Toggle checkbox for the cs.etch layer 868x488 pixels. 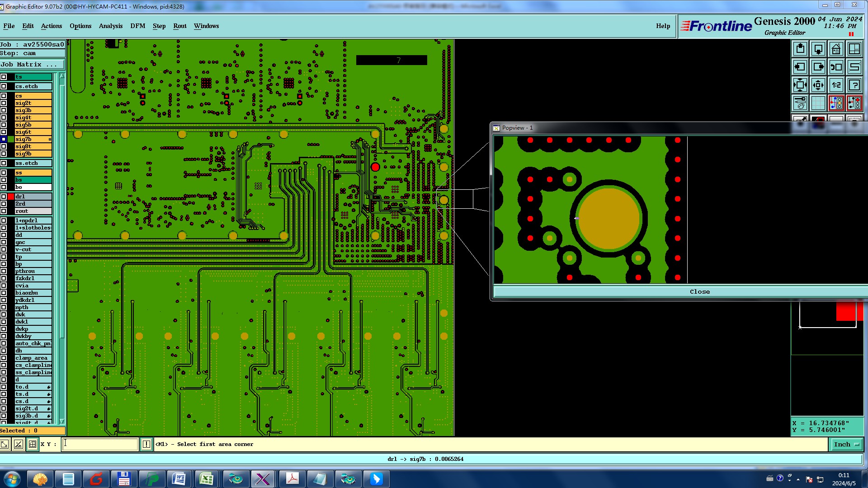pos(4,86)
